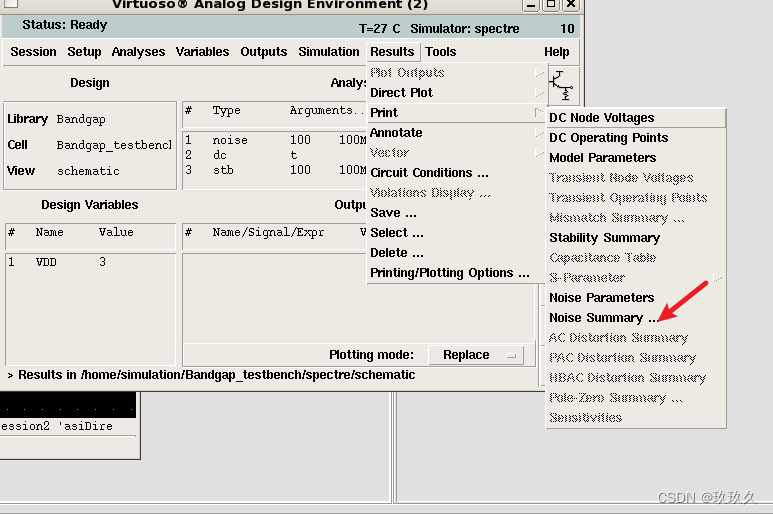Open the Simulation menu
This screenshot has height=514, width=773.
point(329,52)
